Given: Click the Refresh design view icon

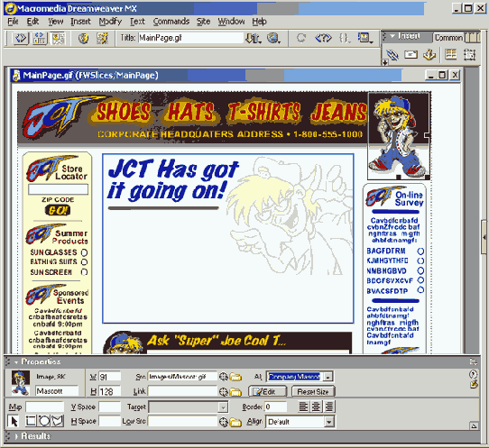Looking at the screenshot, I should tap(301, 39).
